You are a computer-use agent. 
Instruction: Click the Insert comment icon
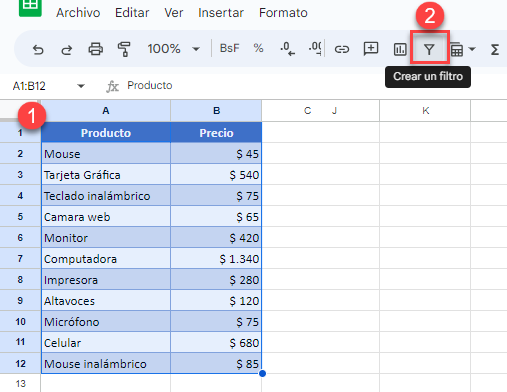coord(371,49)
